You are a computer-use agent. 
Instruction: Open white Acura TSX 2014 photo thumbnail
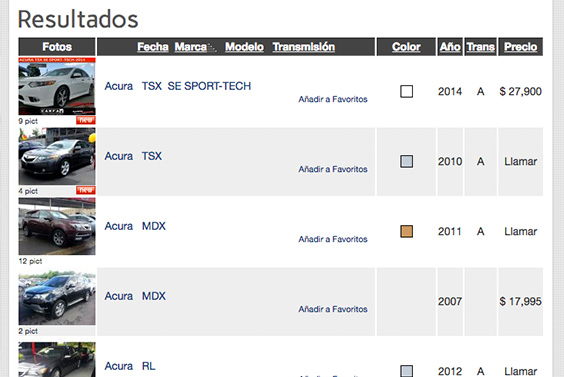(x=57, y=86)
